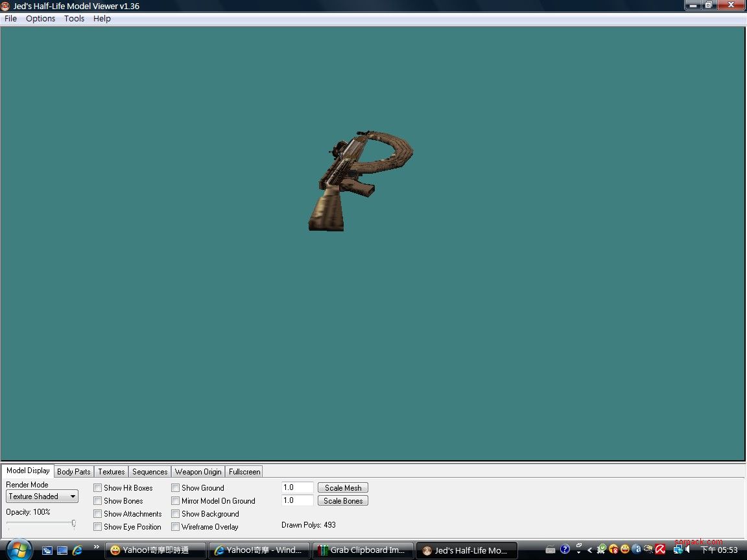
Task: Toggle the Show Bones checkbox
Action: point(98,501)
